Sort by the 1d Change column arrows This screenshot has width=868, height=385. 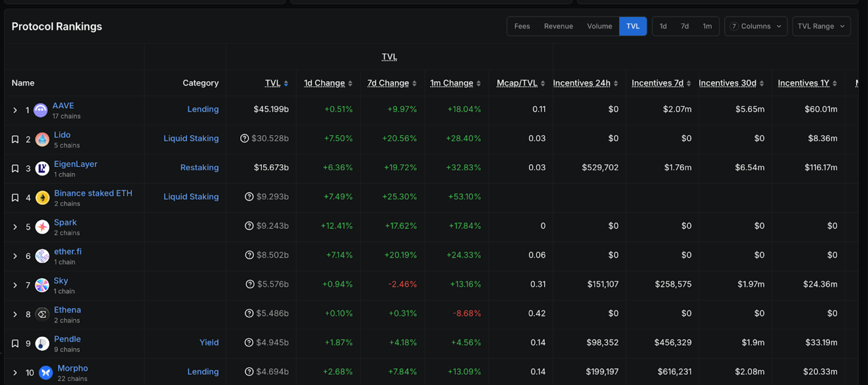pos(350,84)
